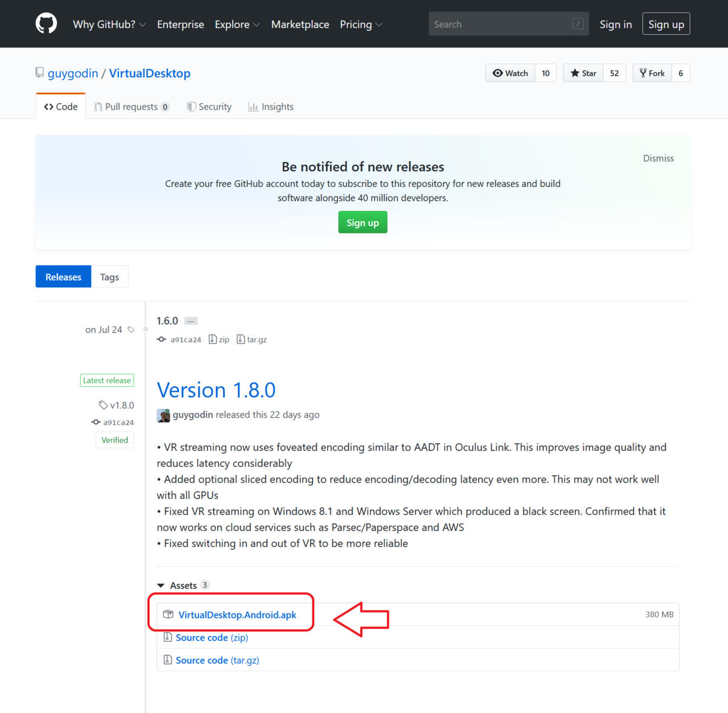Viewport: 728px width, 713px height.
Task: Expand the ellipsis next to 1.6.0
Action: [190, 321]
